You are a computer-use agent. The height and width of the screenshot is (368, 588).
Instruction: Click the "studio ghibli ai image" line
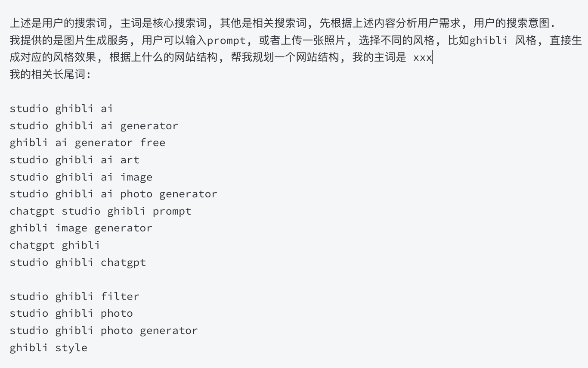tap(80, 177)
